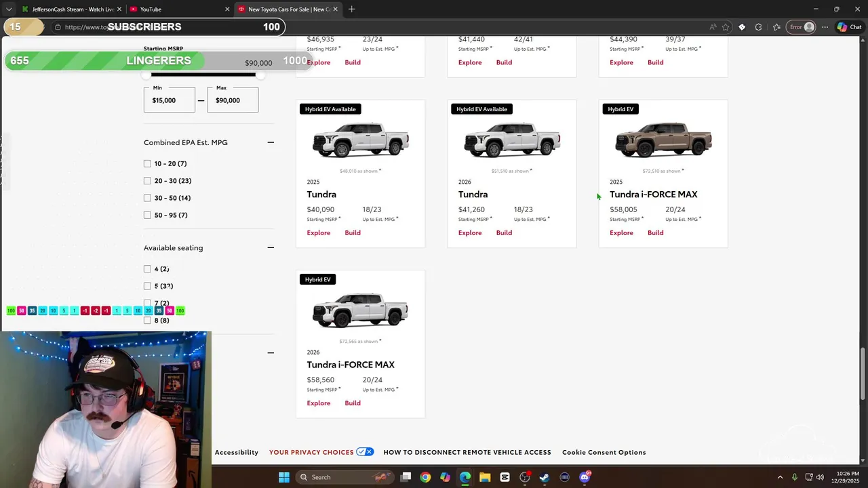The width and height of the screenshot is (868, 488).
Task: Switch to the YouTube tab
Action: tap(178, 9)
